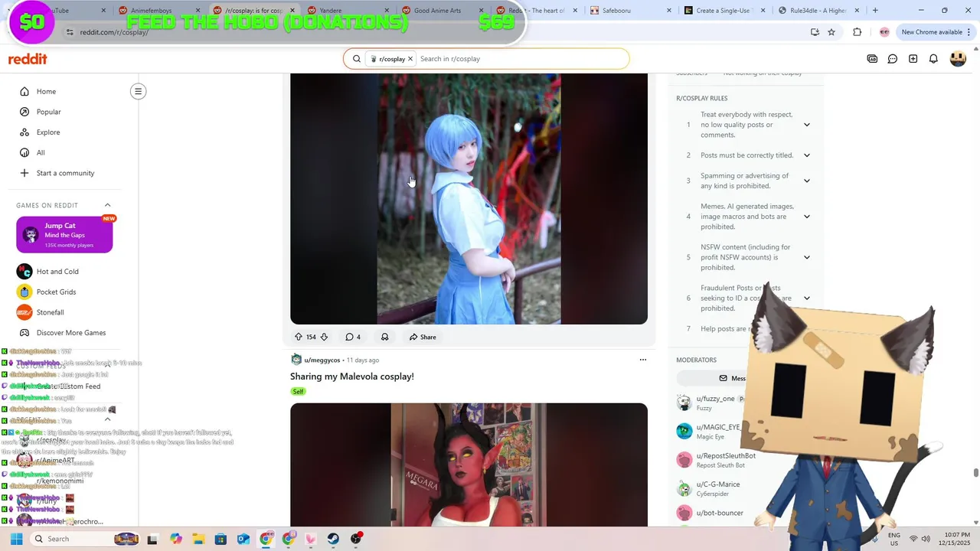980x551 pixels.
Task: Go to Home in the sidebar
Action: click(x=64, y=92)
